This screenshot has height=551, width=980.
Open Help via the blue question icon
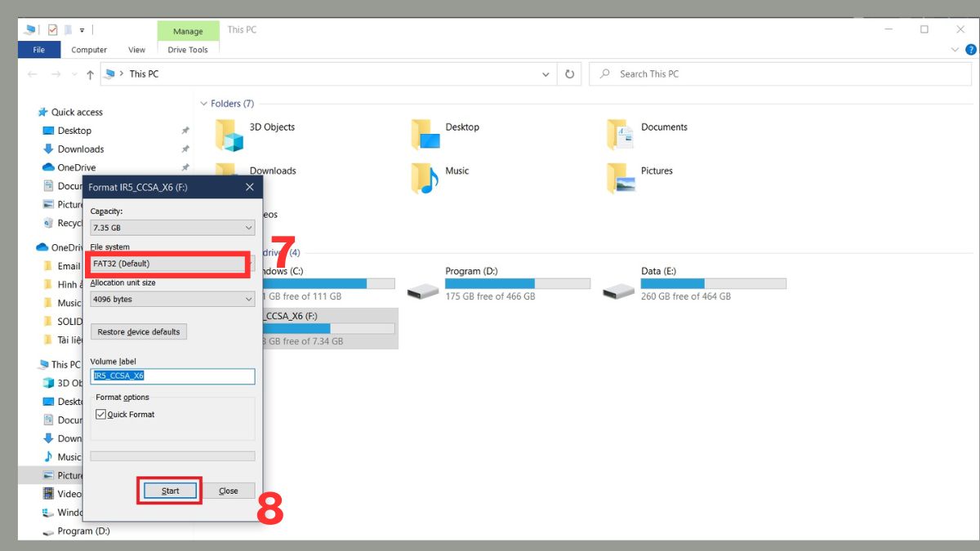(x=972, y=50)
